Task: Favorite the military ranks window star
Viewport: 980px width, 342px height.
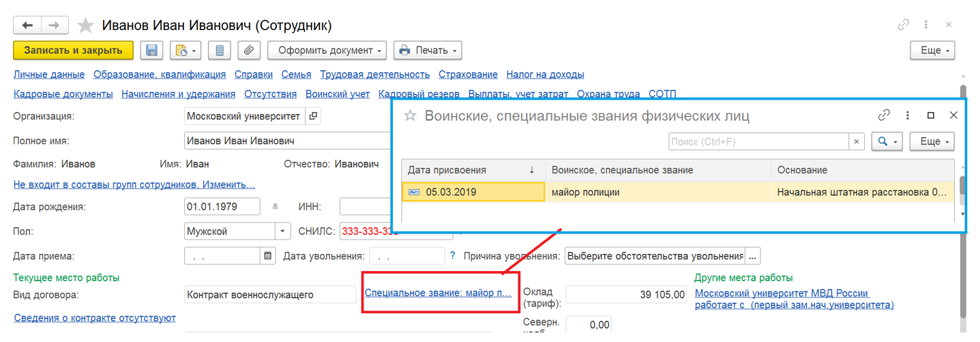Action: pos(410,116)
